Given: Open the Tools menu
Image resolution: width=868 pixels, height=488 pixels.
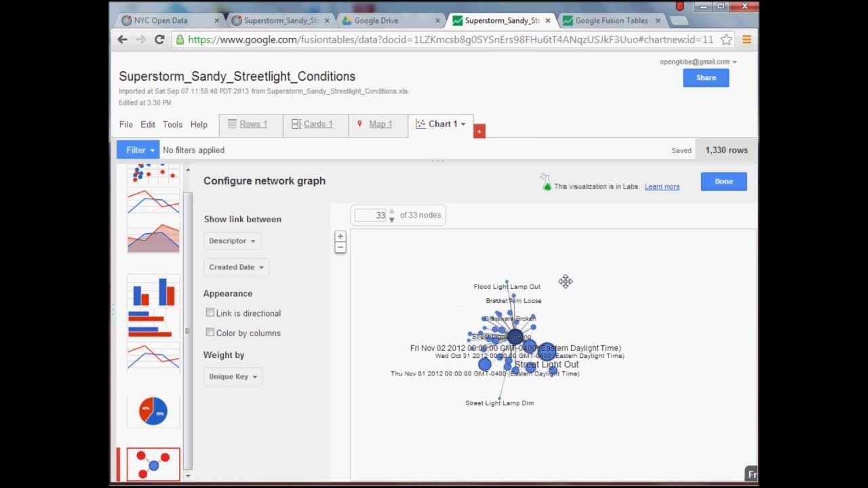Looking at the screenshot, I should tap(172, 125).
